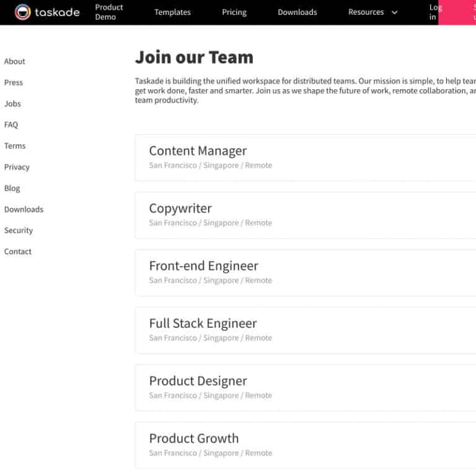Screen dimensions: 476x476
Task: Open the About page in sidebar
Action: tap(15, 61)
